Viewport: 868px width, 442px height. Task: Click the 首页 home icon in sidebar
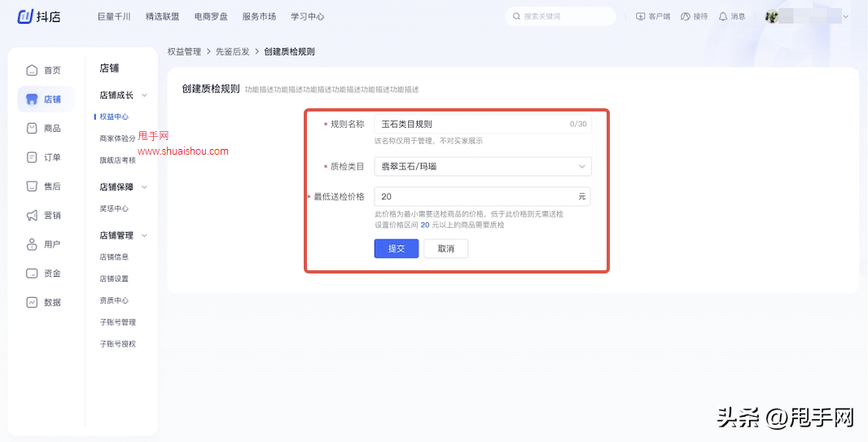pyautogui.click(x=32, y=70)
